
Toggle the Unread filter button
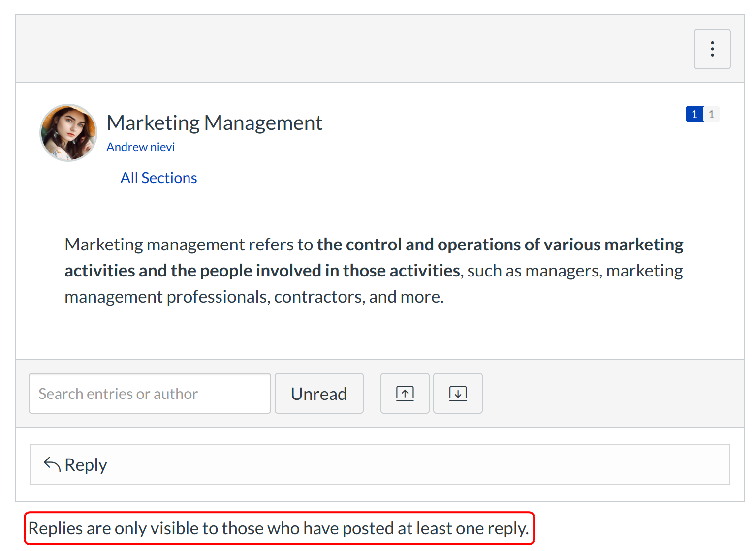pos(319,394)
